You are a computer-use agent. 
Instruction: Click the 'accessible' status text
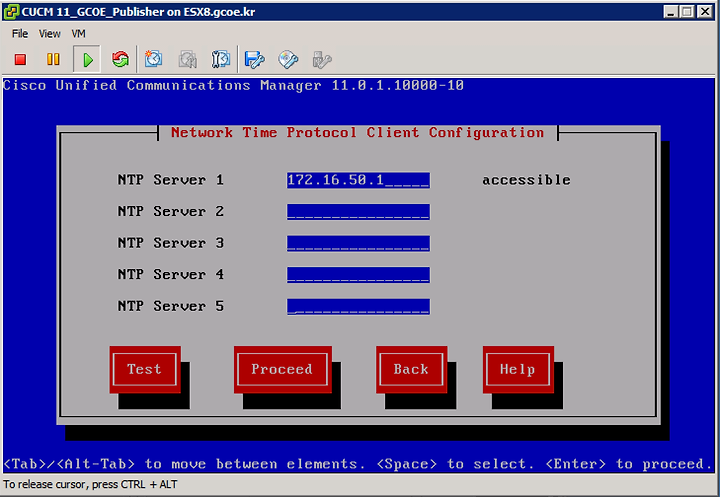[526, 180]
